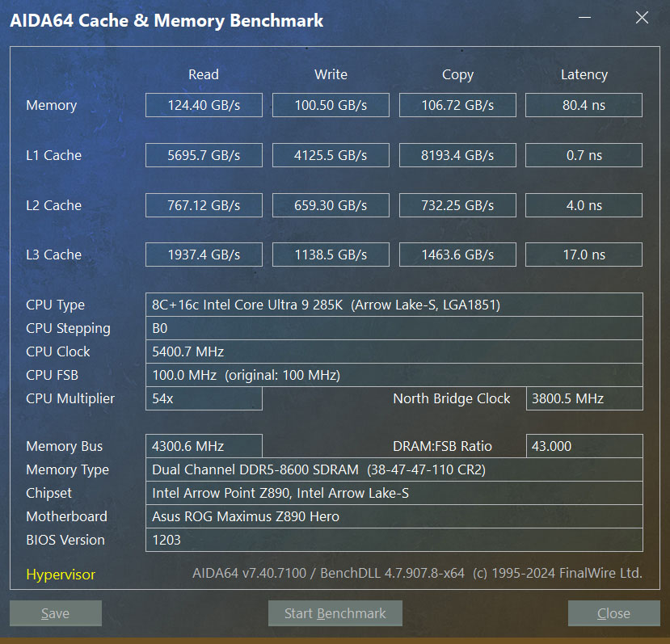The height and width of the screenshot is (644, 670).
Task: Click the North Bridge Clock value
Action: coord(584,398)
